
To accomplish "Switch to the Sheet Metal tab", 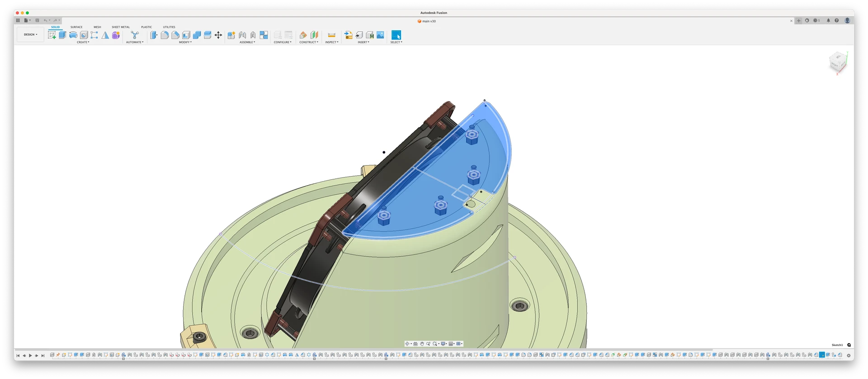I will coord(121,27).
